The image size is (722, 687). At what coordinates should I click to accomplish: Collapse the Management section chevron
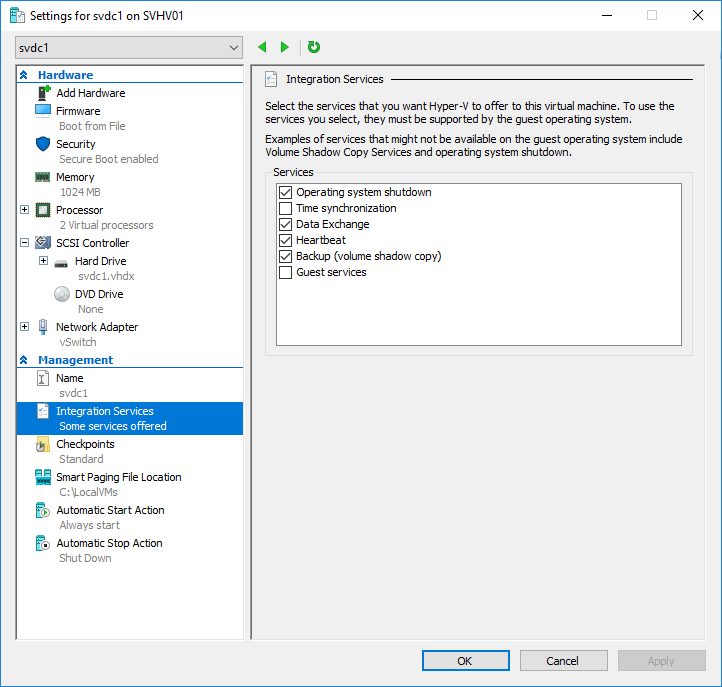point(24,360)
